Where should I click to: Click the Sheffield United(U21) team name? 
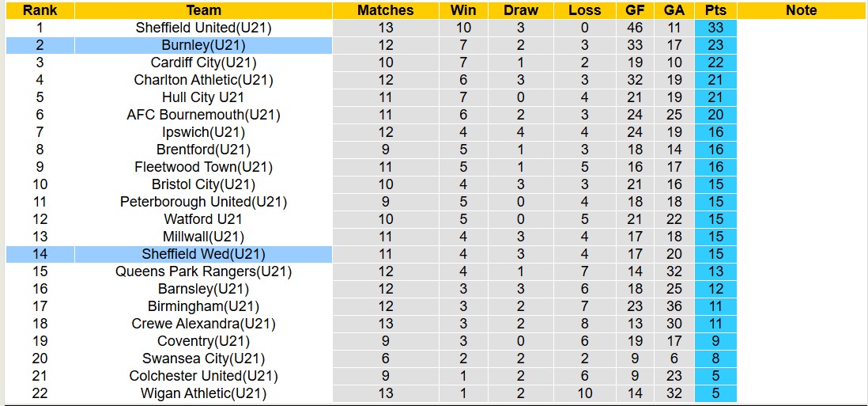point(203,28)
